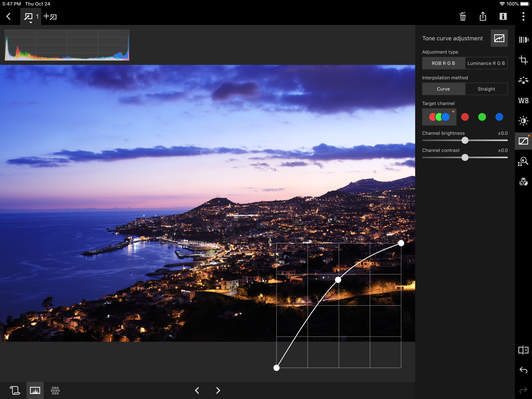The image size is (532, 399).
Task: Show image info panel
Action: [x=503, y=17]
